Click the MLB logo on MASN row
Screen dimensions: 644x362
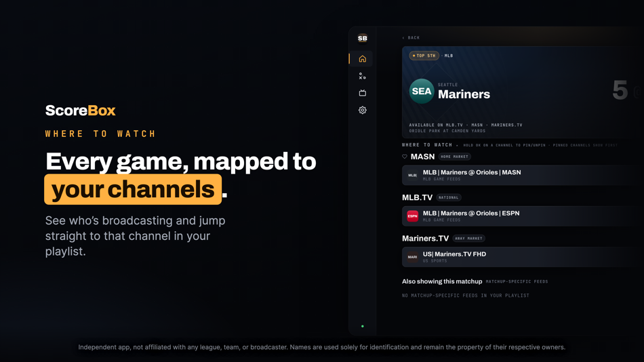(x=412, y=176)
